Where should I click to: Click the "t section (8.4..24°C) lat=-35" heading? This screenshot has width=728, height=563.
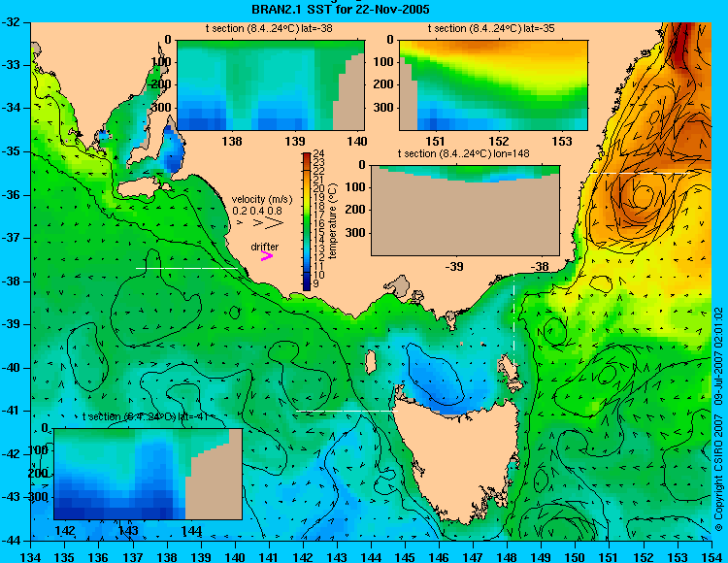491,28
